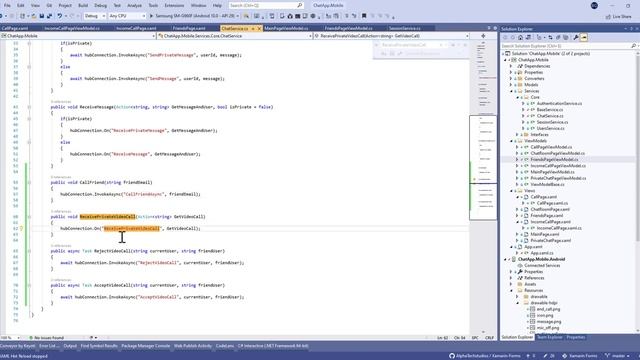Select FriendsPageViewModel.cs in Solution Explorer
The image size is (640, 360).
coord(554,160)
